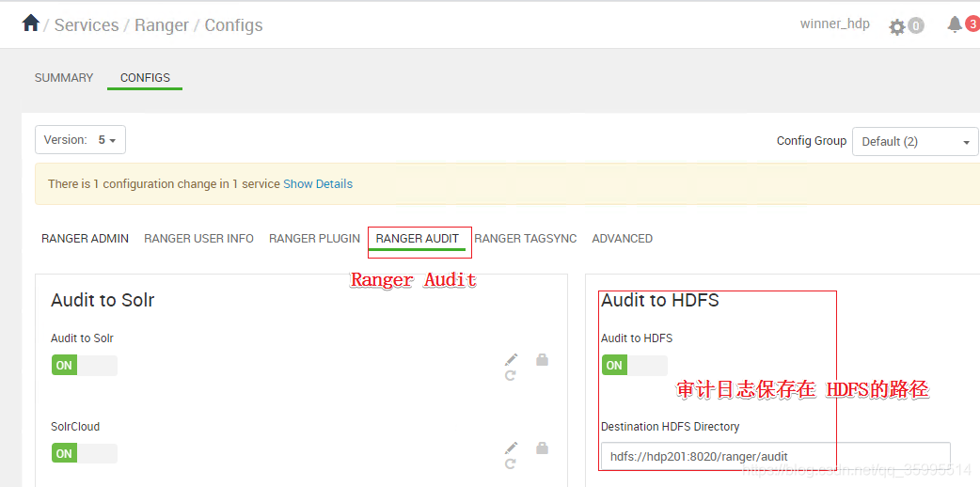
Task: Click Destination HDFS Directory label
Action: pos(670,426)
